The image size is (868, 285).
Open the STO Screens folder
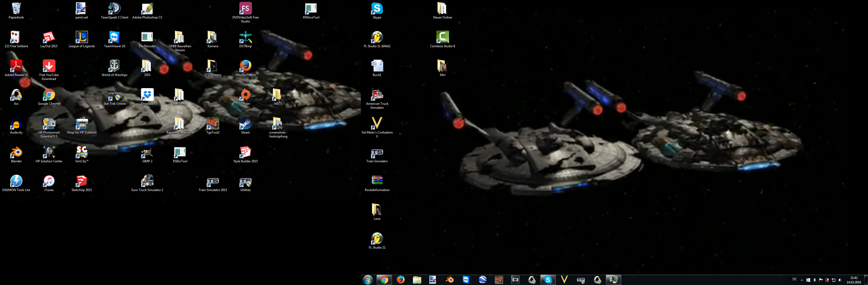[213, 68]
